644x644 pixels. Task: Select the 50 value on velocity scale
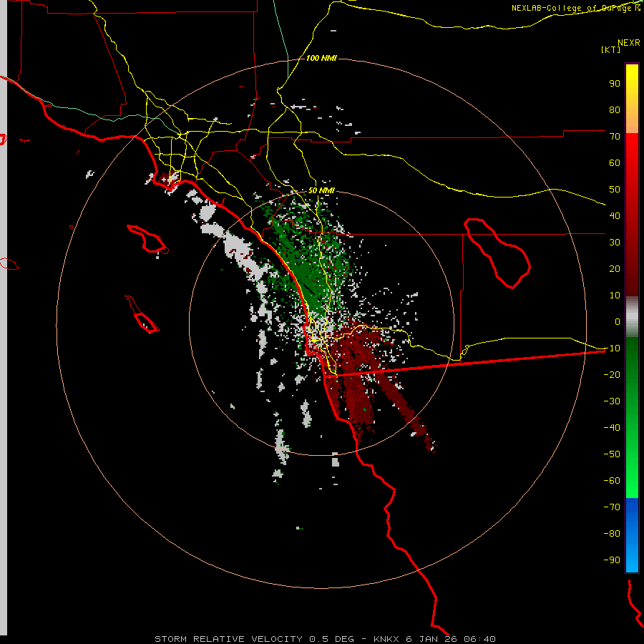pyautogui.click(x=615, y=190)
